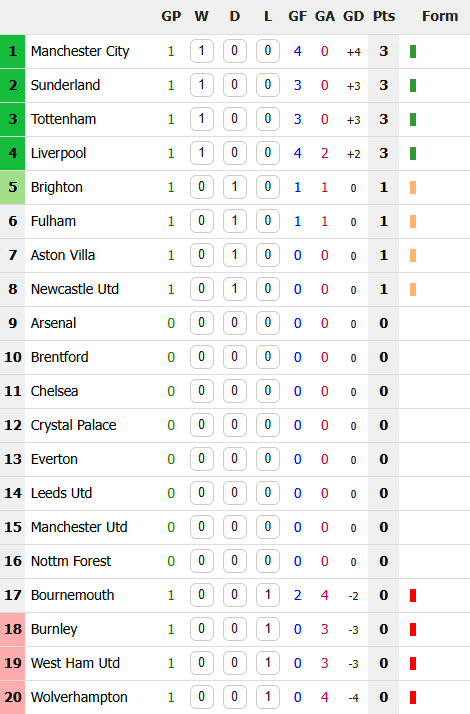Open the Tottenham team link
Image resolution: width=470 pixels, height=714 pixels.
pos(63,119)
